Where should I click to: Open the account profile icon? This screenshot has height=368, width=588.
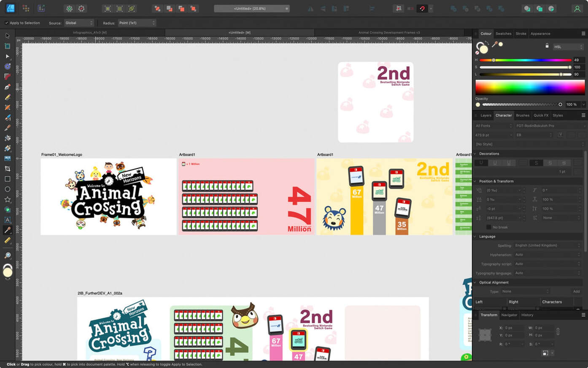(x=577, y=8)
